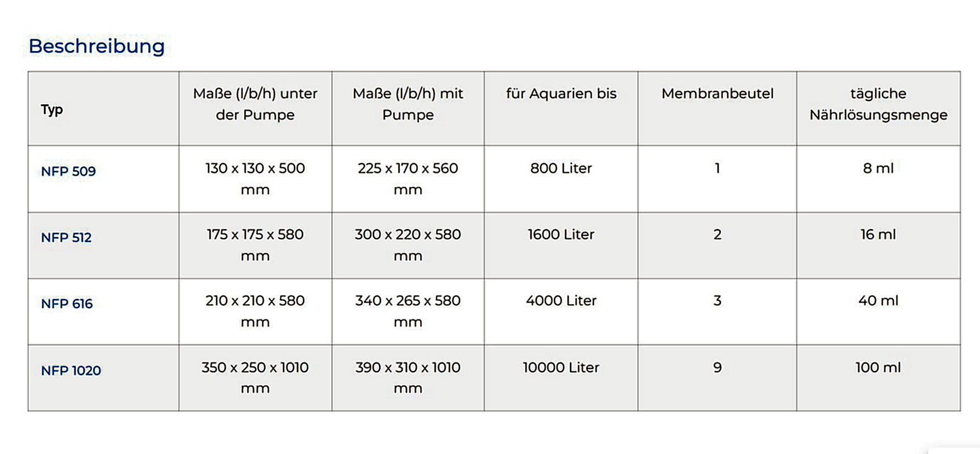This screenshot has width=980, height=454.
Task: Click the Beschreibung heading
Action: pos(97,46)
